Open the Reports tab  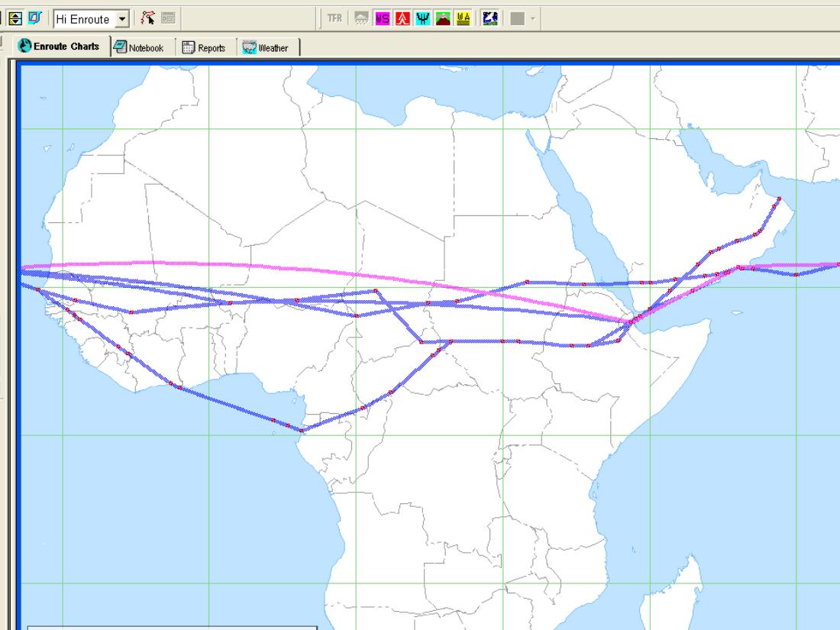(x=204, y=47)
